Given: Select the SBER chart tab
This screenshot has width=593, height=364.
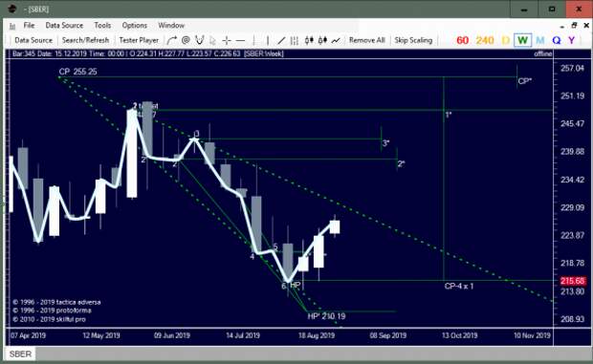Looking at the screenshot, I should coord(20,353).
